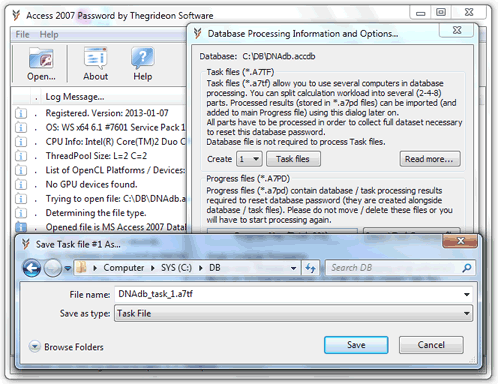Click the Refresh button beside address bar
Image resolution: width=498 pixels, height=384 pixels.
(x=310, y=268)
